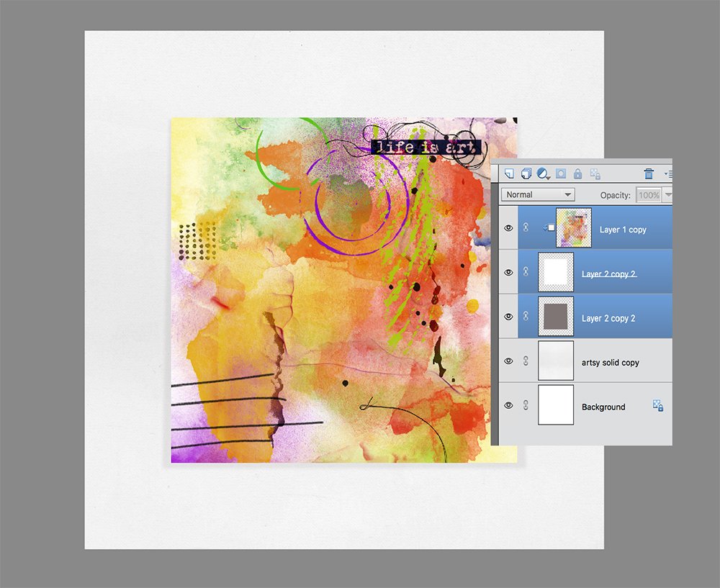Screen dimensions: 720x588
Task: Click the 'life is art' label on canvas
Action: pyautogui.click(x=426, y=147)
